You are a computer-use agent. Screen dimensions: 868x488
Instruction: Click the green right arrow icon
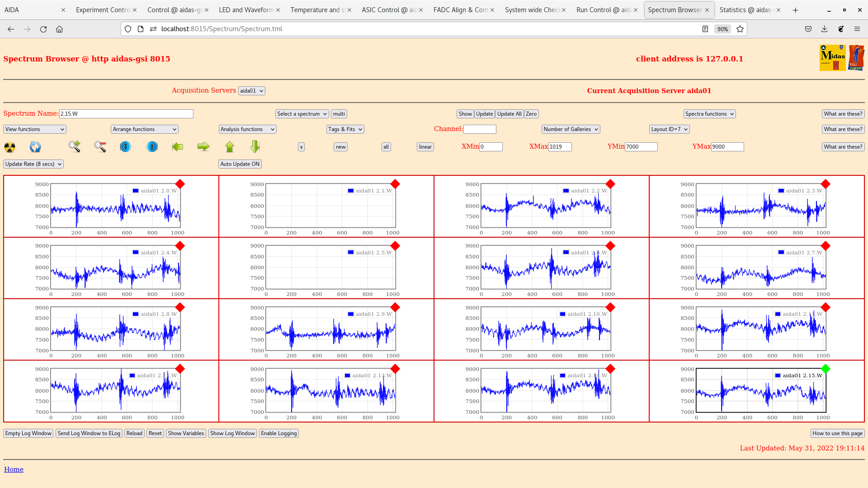coord(203,146)
